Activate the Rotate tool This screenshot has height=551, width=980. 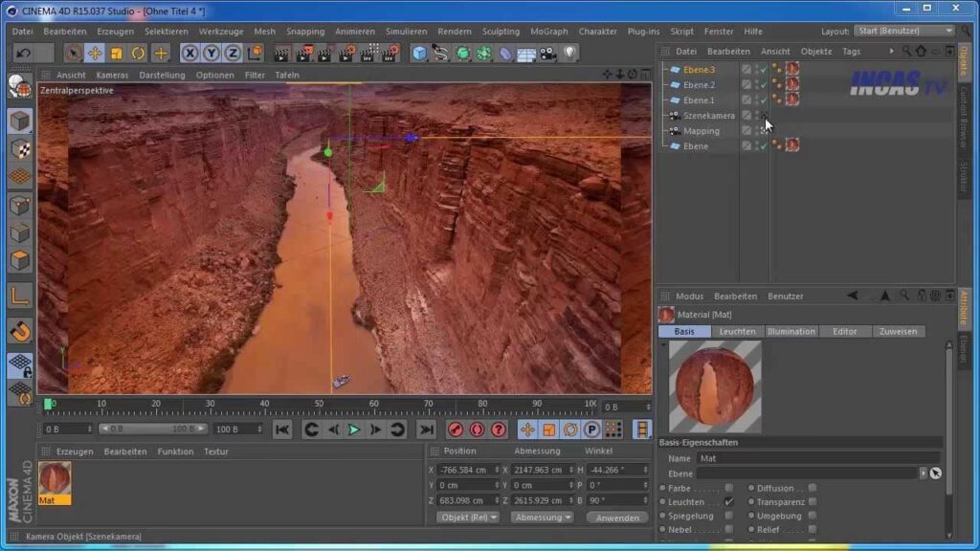pos(138,54)
